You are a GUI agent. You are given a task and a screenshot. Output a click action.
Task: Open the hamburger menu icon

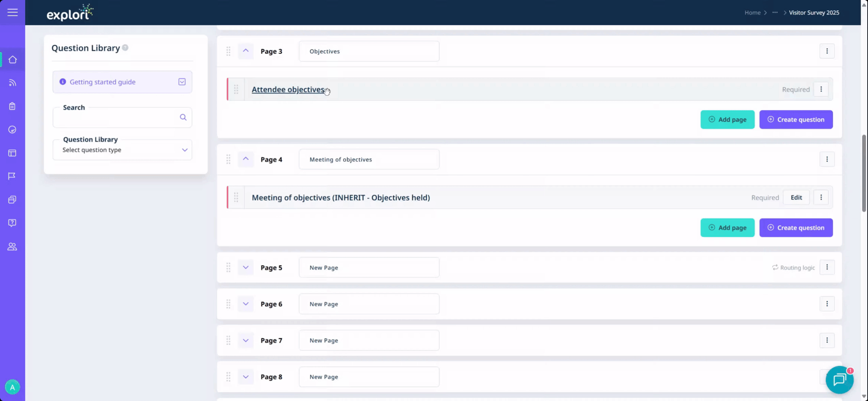pos(13,13)
